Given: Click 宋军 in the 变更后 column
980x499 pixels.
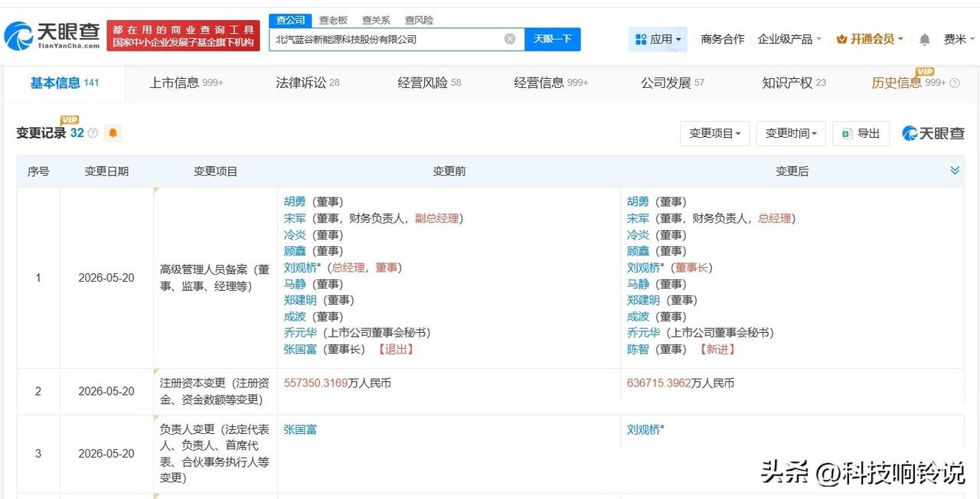Looking at the screenshot, I should pyautogui.click(x=638, y=218).
